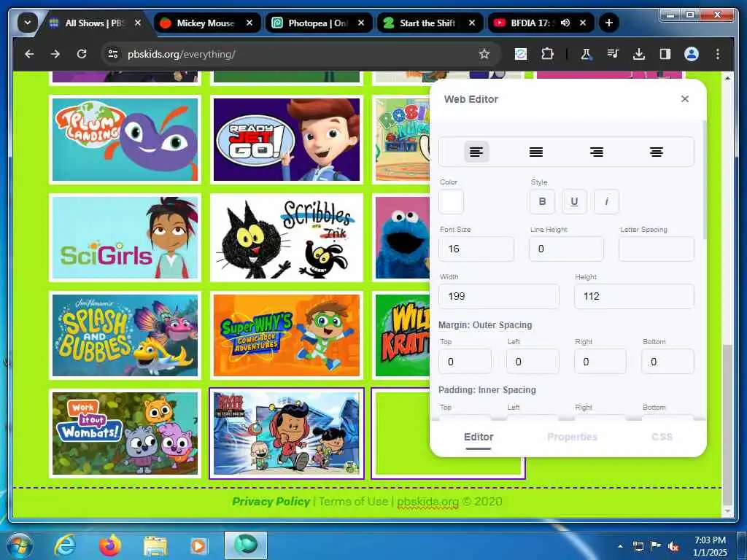
Task: Reload the current page
Action: click(82, 54)
